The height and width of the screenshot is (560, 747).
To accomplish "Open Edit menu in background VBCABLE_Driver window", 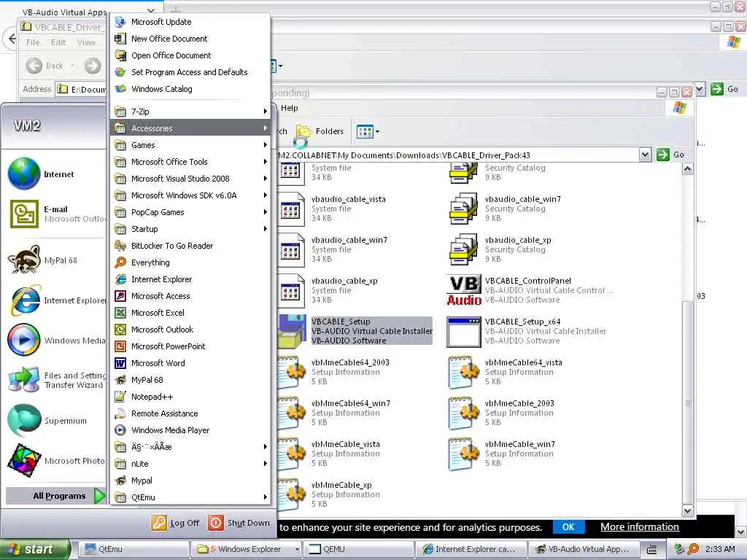I will tap(58, 42).
